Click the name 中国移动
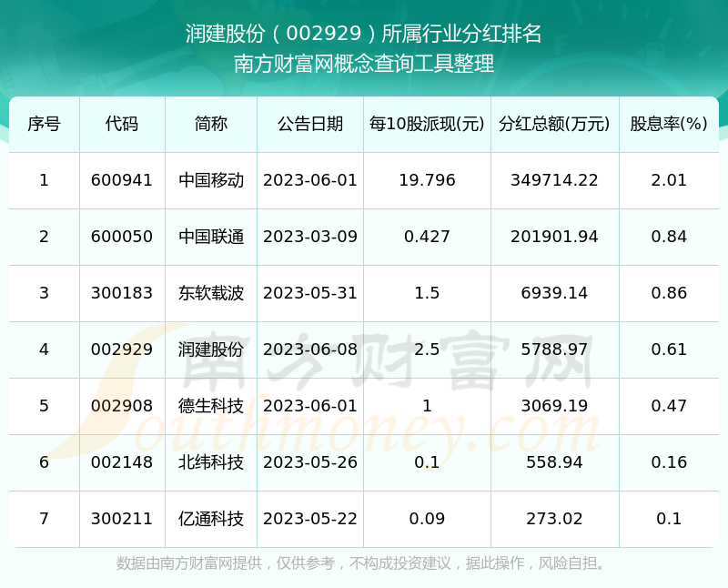 (211, 180)
